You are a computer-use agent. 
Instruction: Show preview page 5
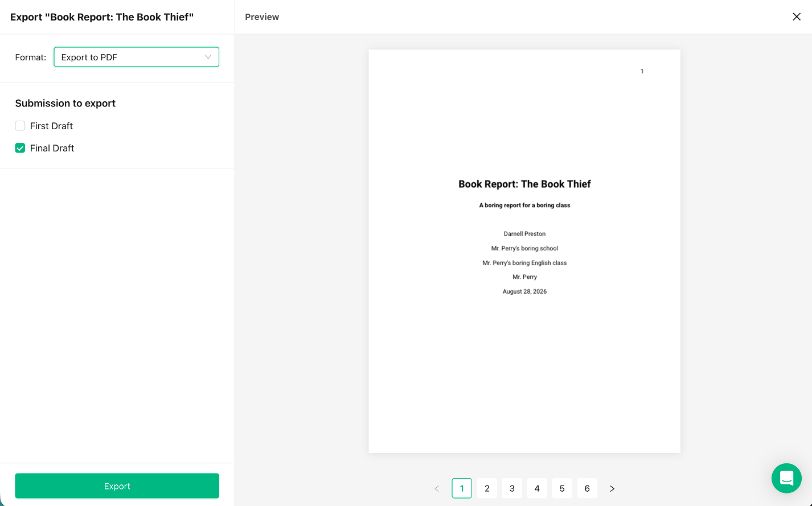pos(562,488)
